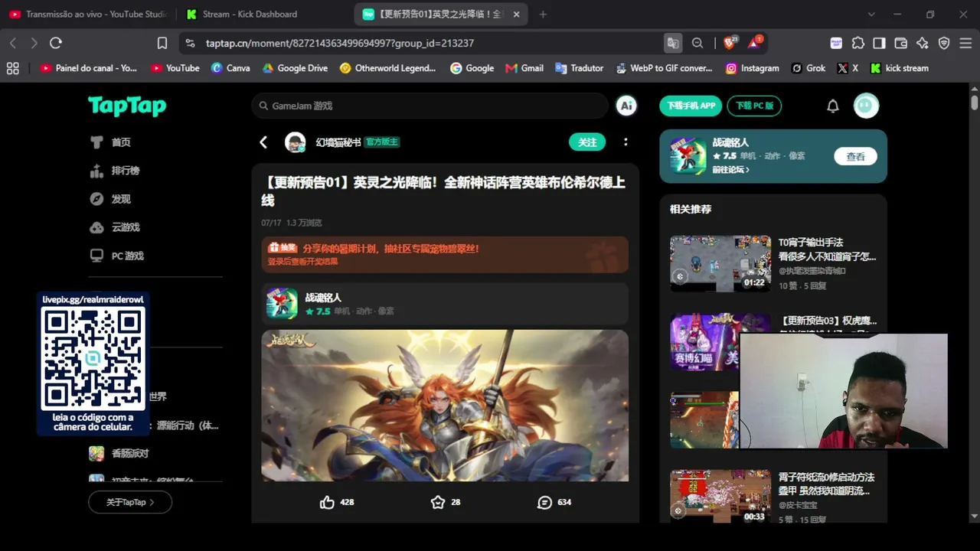Close the active TapTap tab
The image size is (980, 551).
click(x=517, y=14)
